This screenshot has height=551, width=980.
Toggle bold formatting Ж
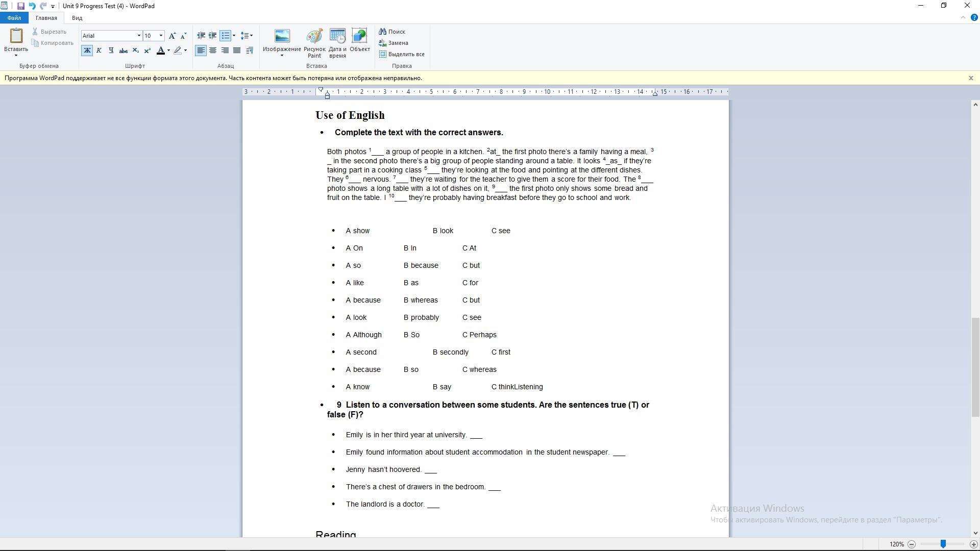click(87, 51)
